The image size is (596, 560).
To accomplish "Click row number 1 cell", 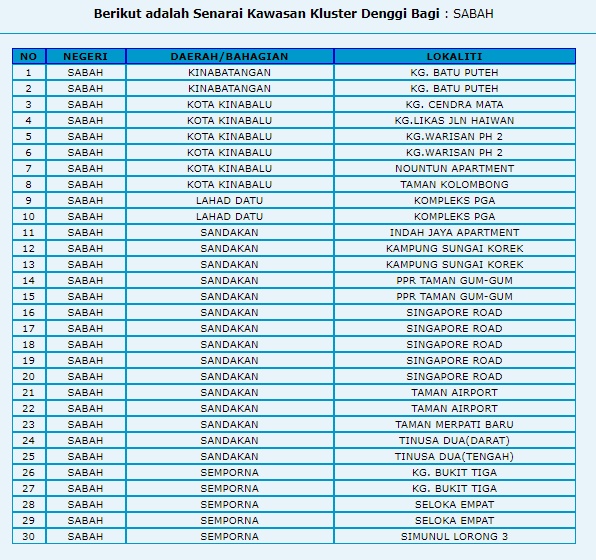I will coord(29,72).
